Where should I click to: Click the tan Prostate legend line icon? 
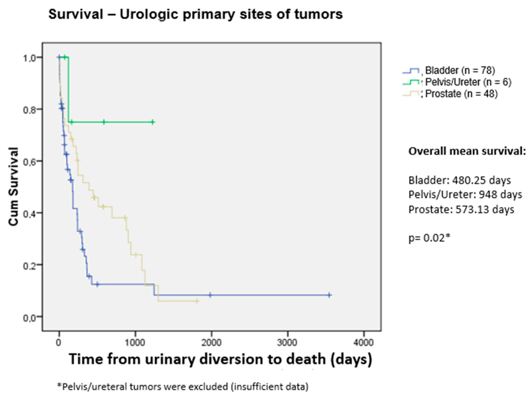(x=411, y=94)
